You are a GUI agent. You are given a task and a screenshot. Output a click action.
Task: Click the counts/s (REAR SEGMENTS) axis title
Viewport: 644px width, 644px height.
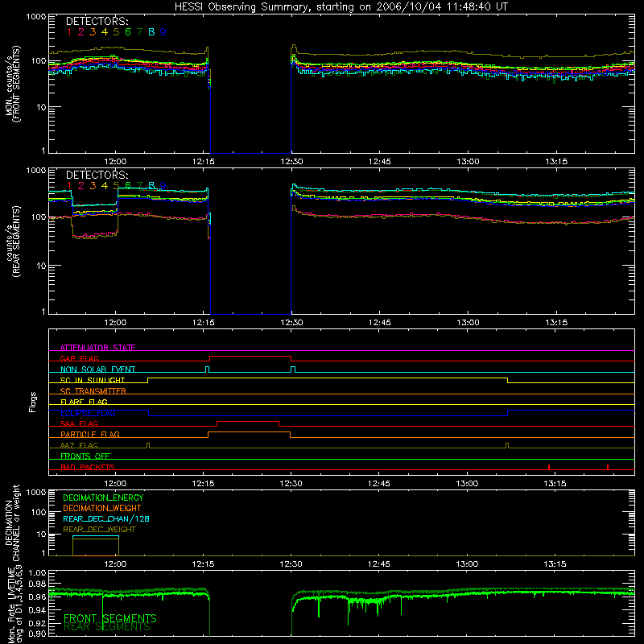pos(12,242)
